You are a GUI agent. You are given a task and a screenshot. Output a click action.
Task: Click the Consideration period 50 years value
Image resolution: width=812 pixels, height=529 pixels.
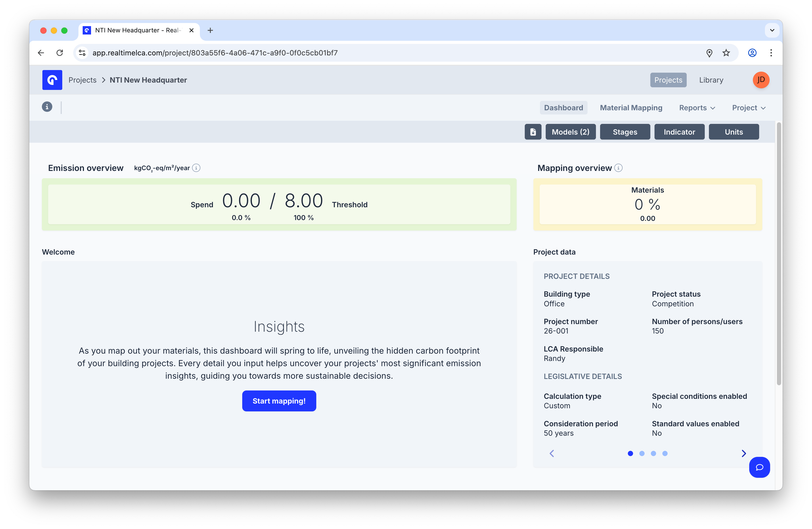[x=559, y=433]
